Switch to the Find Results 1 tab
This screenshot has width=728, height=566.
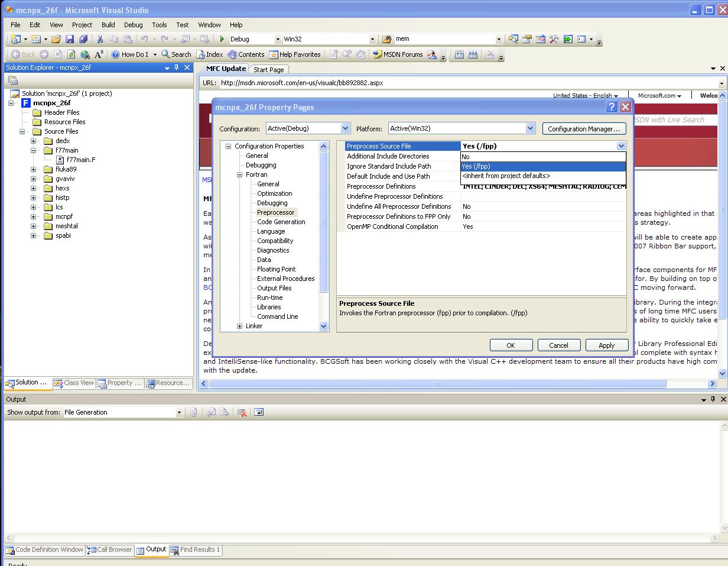pos(196,549)
